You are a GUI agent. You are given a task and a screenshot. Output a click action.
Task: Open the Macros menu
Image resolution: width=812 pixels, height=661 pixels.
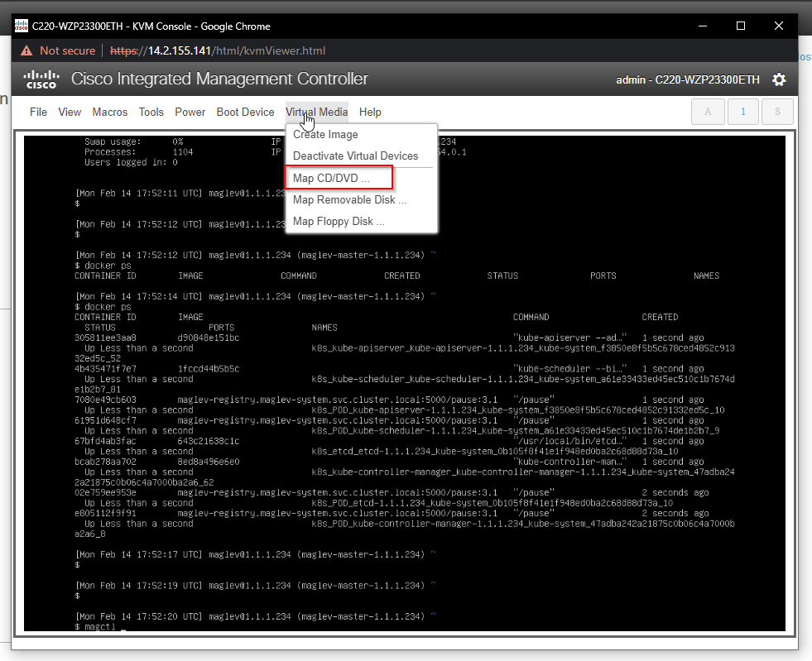[x=110, y=112]
